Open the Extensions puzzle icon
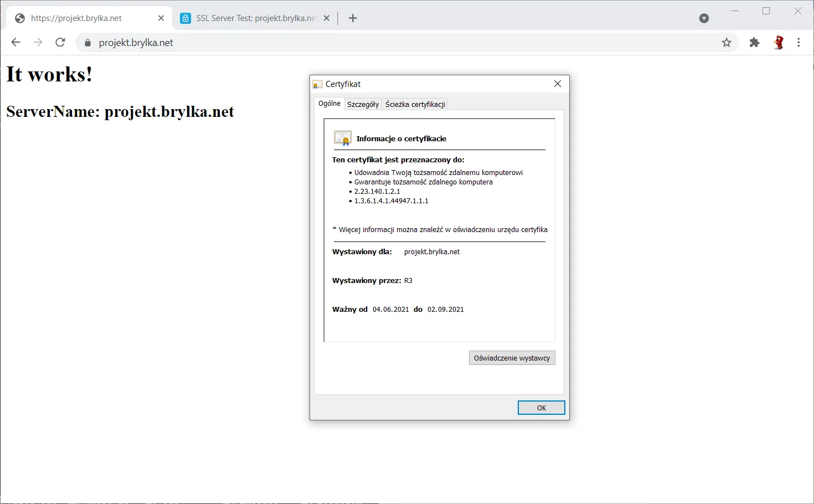The height and width of the screenshot is (504, 814). (x=754, y=43)
